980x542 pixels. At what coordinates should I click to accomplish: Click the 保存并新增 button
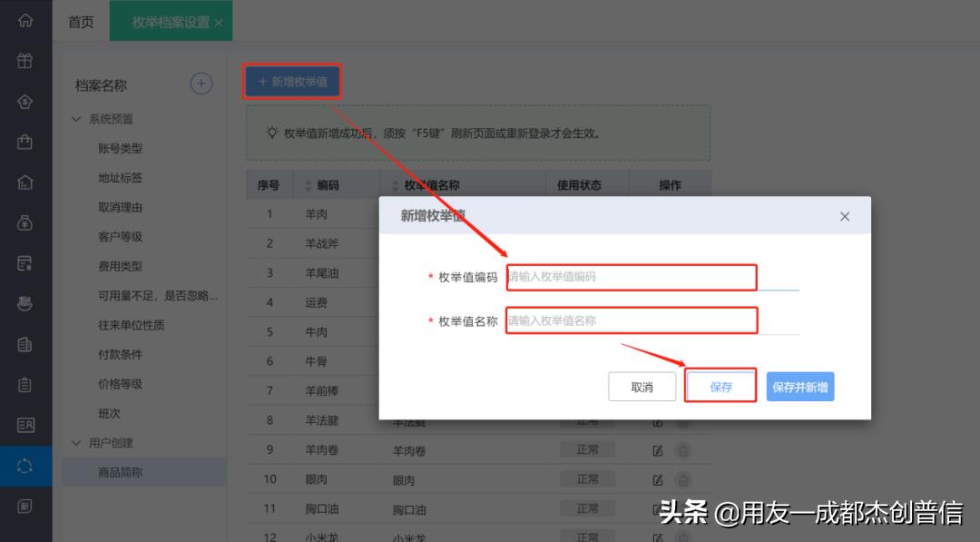pos(799,386)
